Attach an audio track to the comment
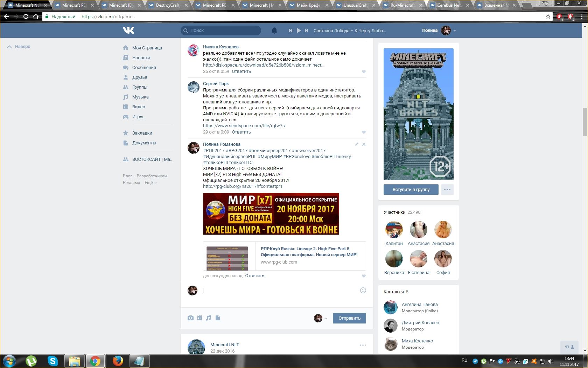The image size is (588, 368). (209, 318)
